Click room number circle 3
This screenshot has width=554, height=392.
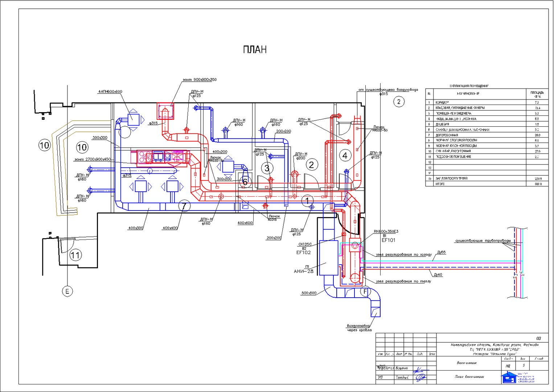(267, 168)
